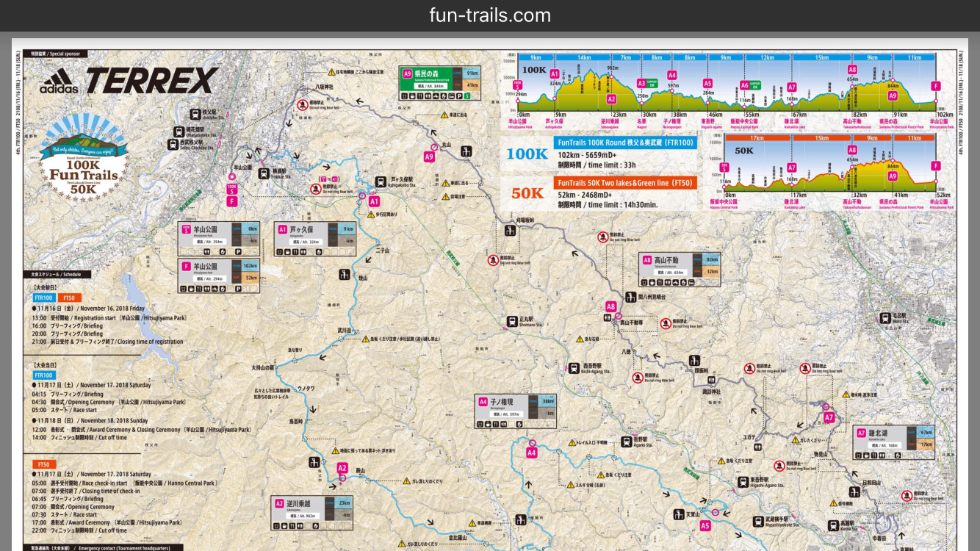
Task: Open the A1 芦ヶ久保 aid station info box
Action: [315, 239]
